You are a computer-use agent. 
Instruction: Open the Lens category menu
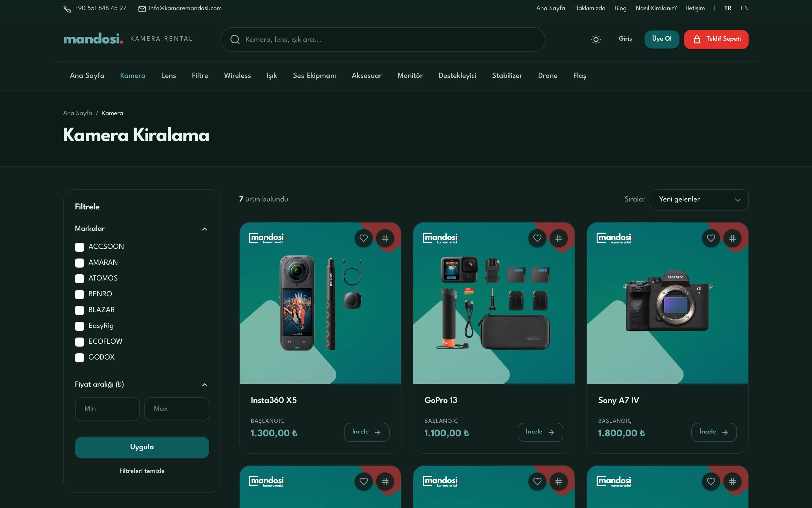click(x=168, y=76)
